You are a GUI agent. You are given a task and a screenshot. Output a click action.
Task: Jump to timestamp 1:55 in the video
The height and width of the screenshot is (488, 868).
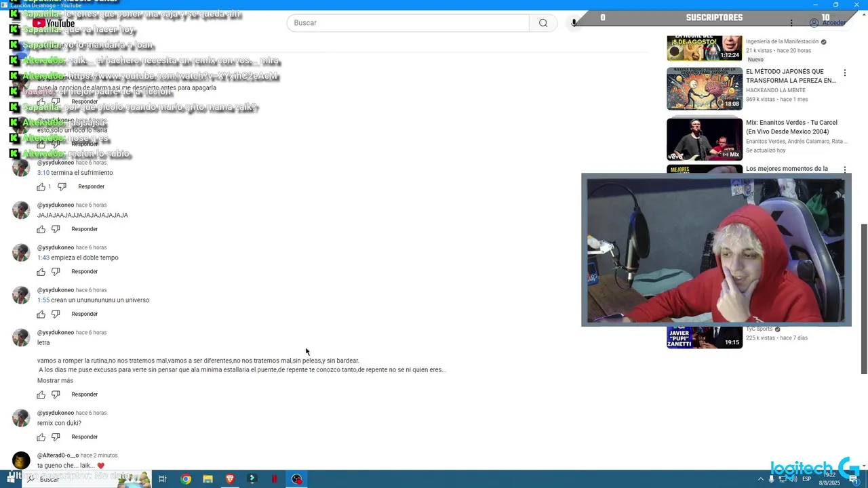click(43, 300)
